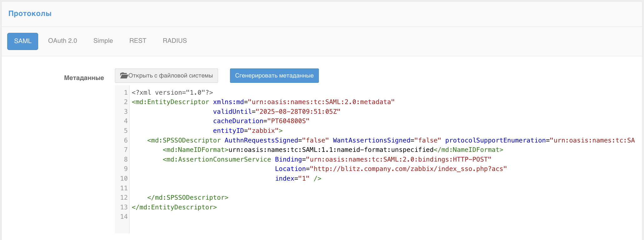This screenshot has width=644, height=240.
Task: Click line number 1 in gutter
Action: [x=125, y=92]
